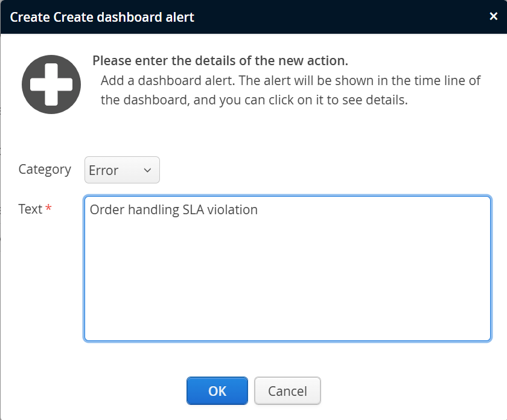Click the 'Please enter the details' heading
Screen dimensions: 507x420
220,61
